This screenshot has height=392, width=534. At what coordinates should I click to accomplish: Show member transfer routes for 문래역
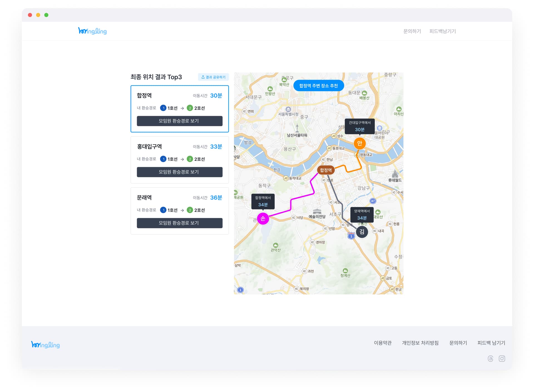[179, 223]
